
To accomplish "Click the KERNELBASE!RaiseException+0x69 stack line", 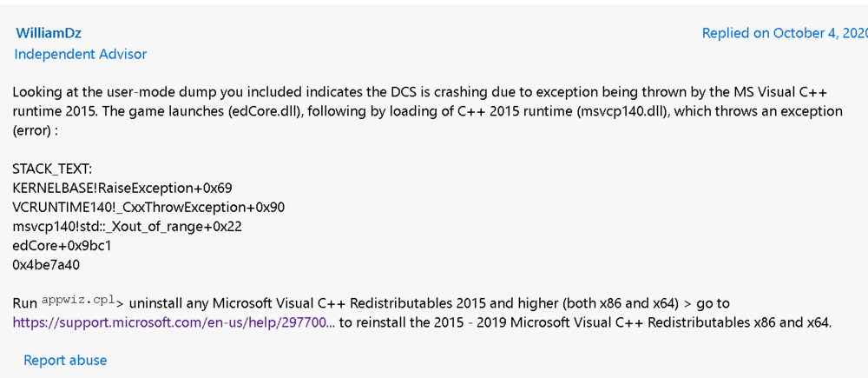I will tap(122, 188).
